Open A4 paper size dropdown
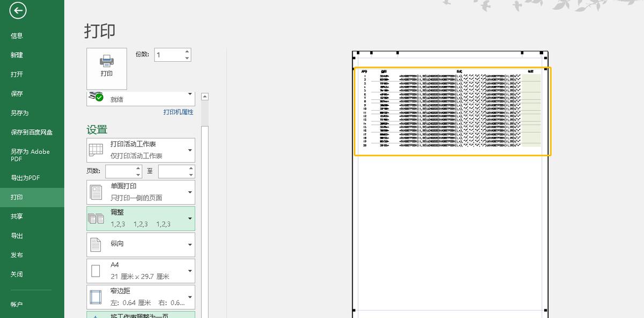Image resolution: width=644 pixels, height=318 pixels. click(141, 271)
